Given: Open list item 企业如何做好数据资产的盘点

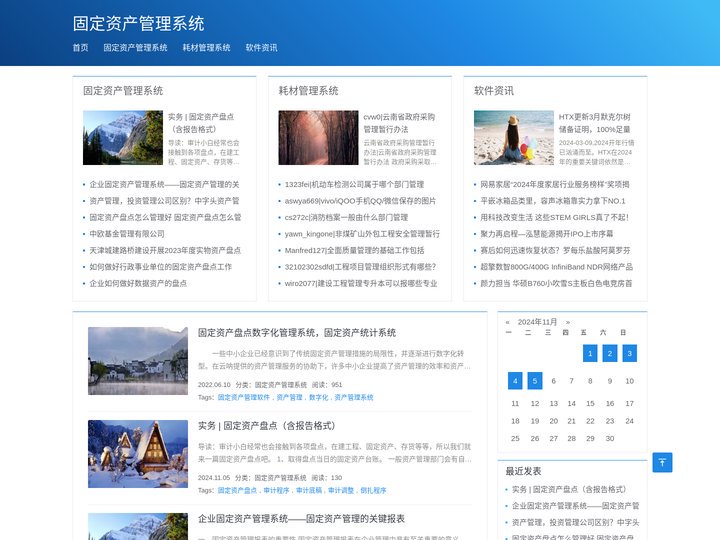Looking at the screenshot, I should 138,283.
